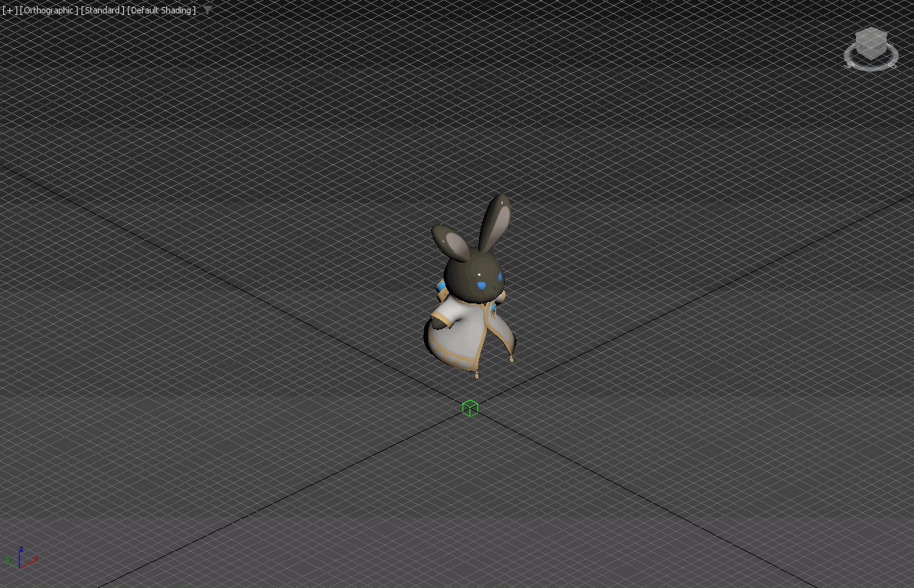Open the Standard visual style viewport menu

pos(103,10)
